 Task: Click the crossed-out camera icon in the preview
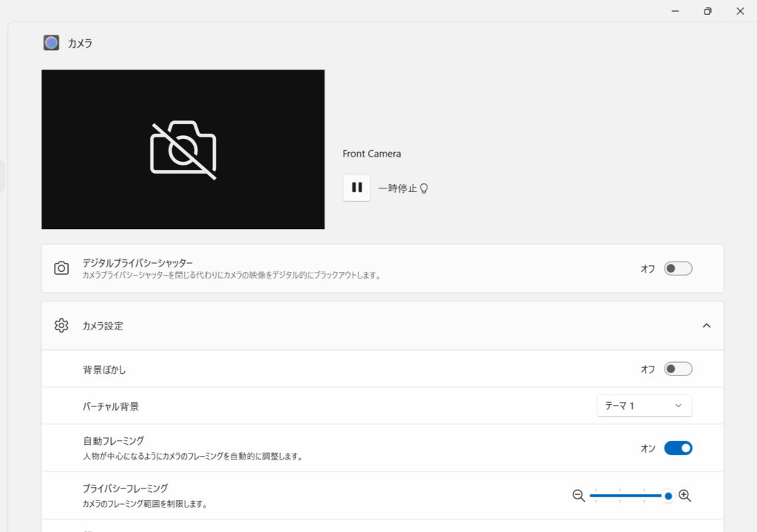[183, 150]
